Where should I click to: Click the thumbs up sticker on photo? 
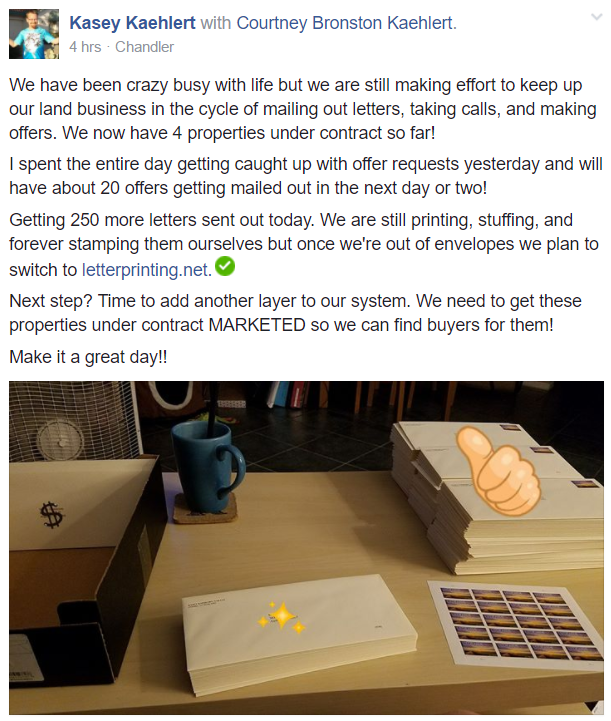click(x=498, y=469)
